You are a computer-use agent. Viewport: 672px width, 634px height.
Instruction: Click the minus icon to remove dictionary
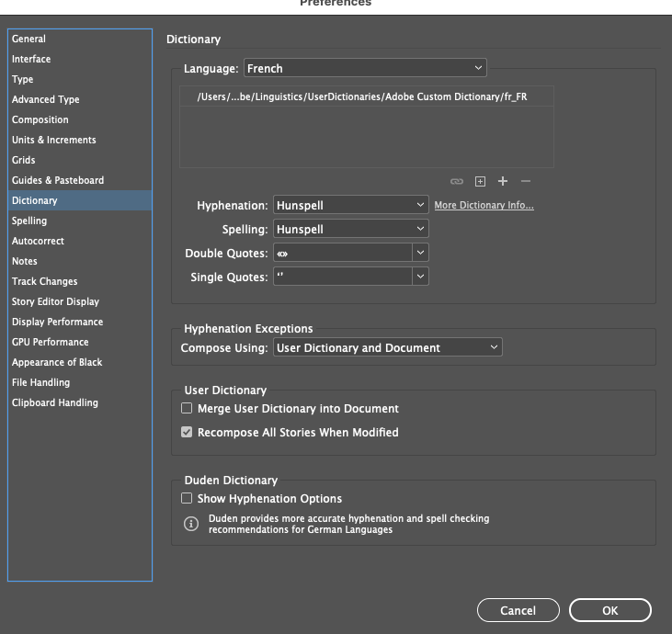526,182
